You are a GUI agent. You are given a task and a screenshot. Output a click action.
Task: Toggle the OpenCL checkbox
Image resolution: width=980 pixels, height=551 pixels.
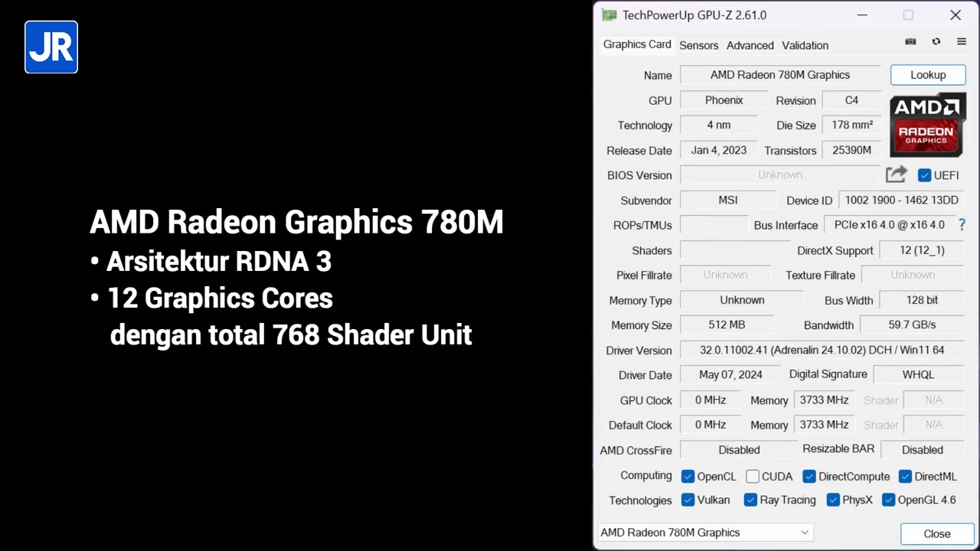pyautogui.click(x=688, y=477)
